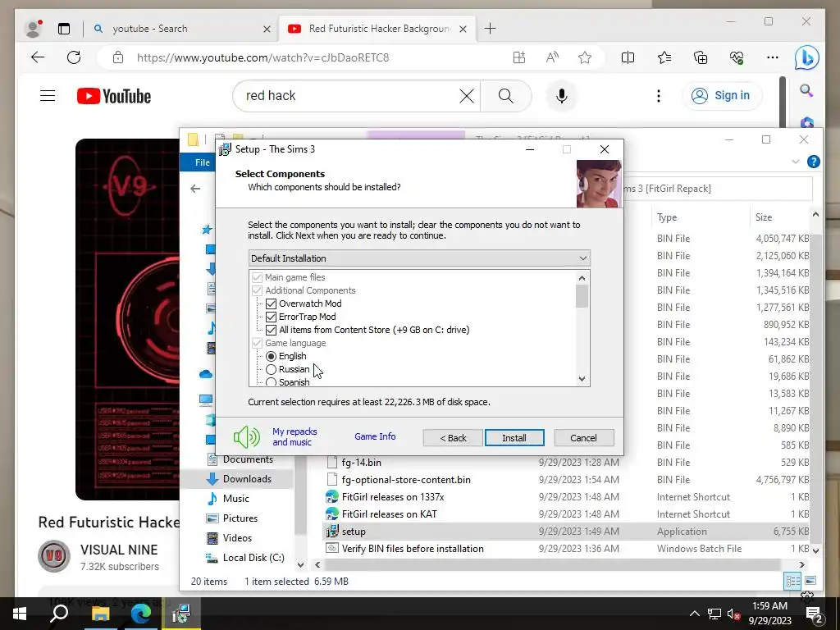This screenshot has height=630, width=840.
Task: Open Edge Collections icon
Action: 701,57
